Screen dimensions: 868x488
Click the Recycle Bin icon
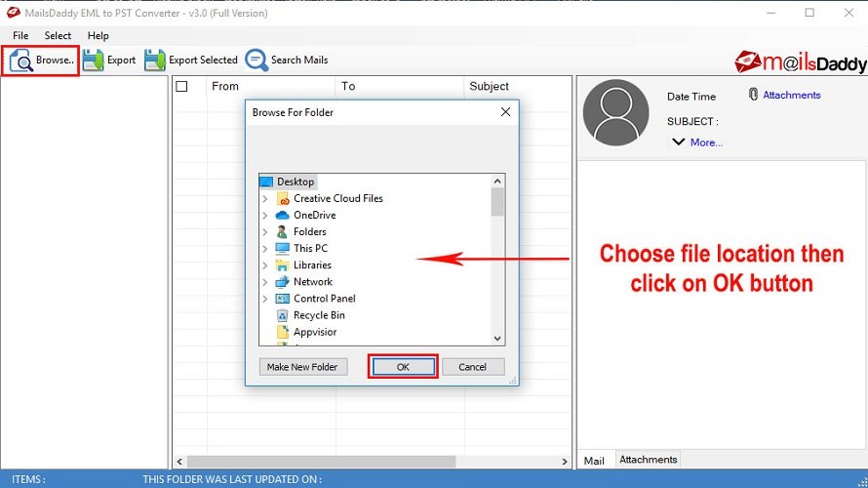point(282,315)
